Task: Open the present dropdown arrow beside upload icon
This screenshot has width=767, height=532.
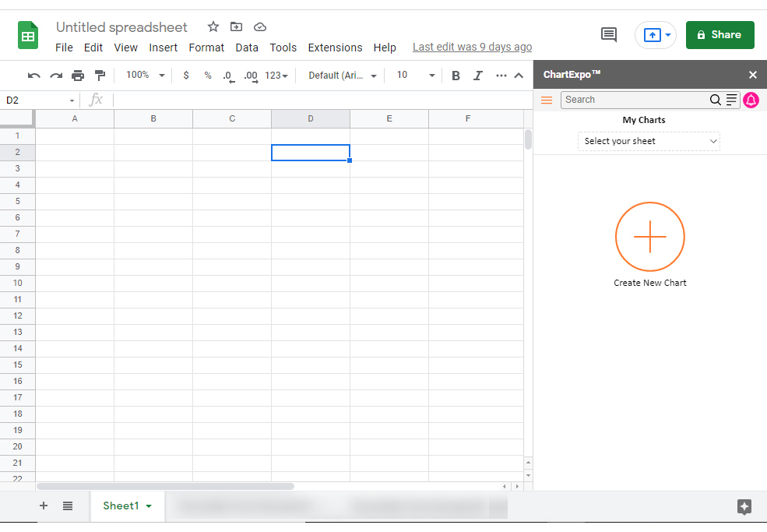Action: 667,35
